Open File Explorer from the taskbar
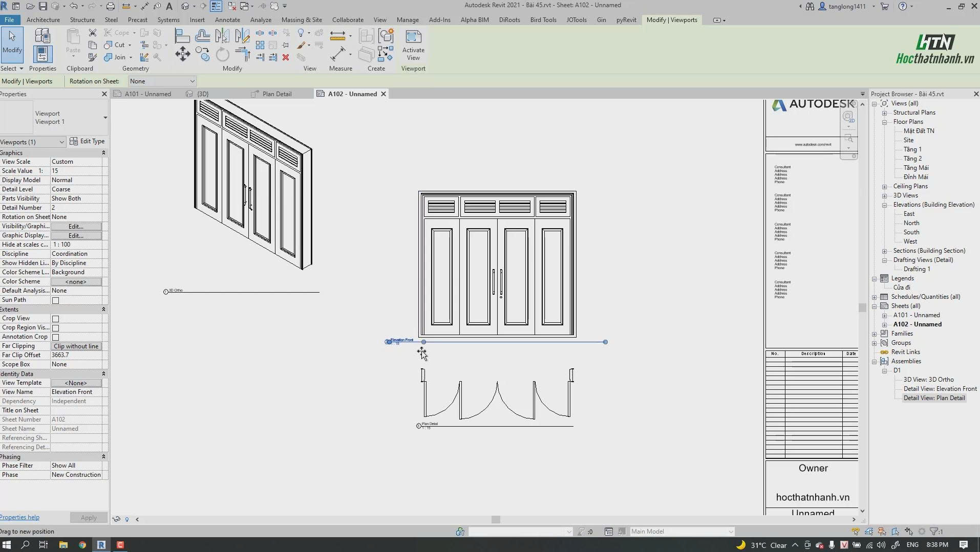980x552 pixels. (63, 545)
